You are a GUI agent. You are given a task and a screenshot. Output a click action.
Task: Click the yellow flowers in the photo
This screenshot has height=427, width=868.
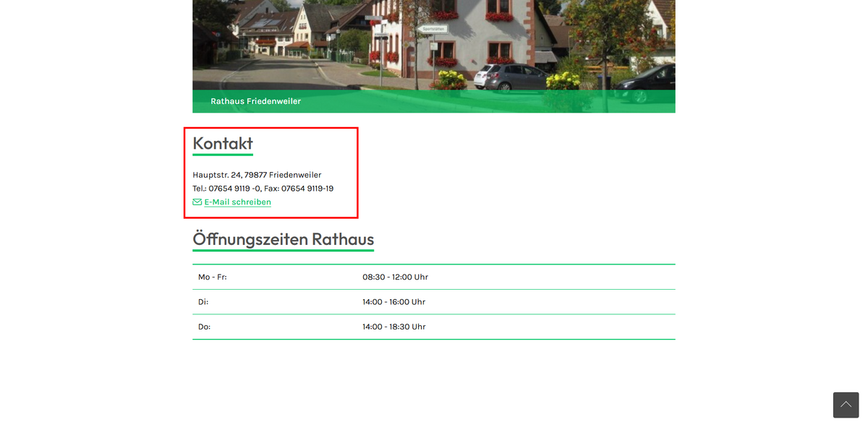[451, 79]
